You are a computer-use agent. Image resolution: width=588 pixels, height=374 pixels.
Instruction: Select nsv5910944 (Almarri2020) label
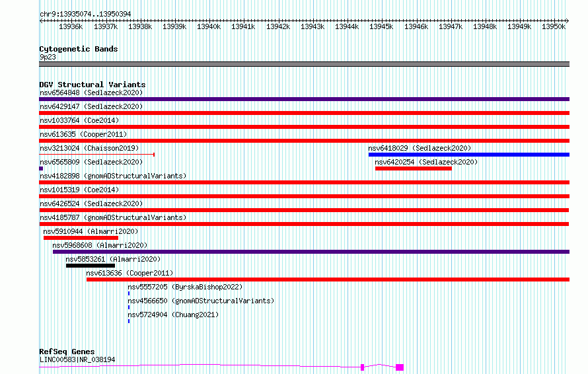[x=91, y=231]
